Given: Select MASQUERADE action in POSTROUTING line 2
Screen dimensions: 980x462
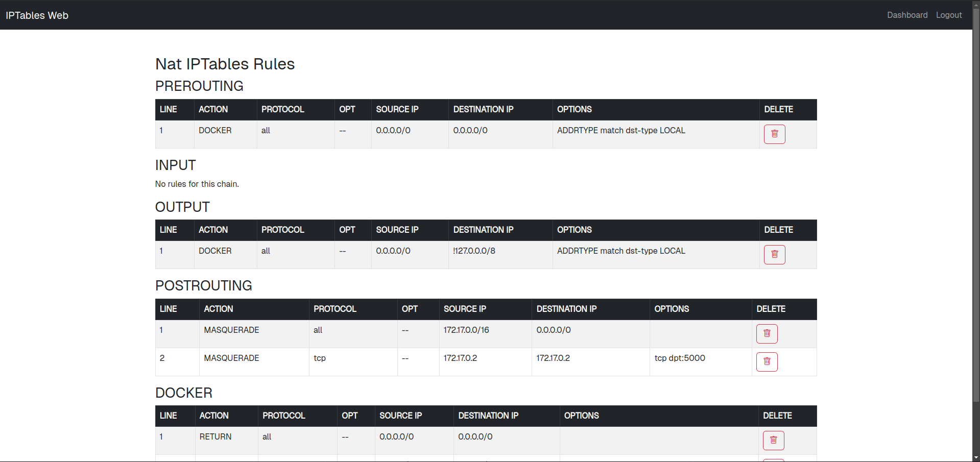Looking at the screenshot, I should coord(254,362).
